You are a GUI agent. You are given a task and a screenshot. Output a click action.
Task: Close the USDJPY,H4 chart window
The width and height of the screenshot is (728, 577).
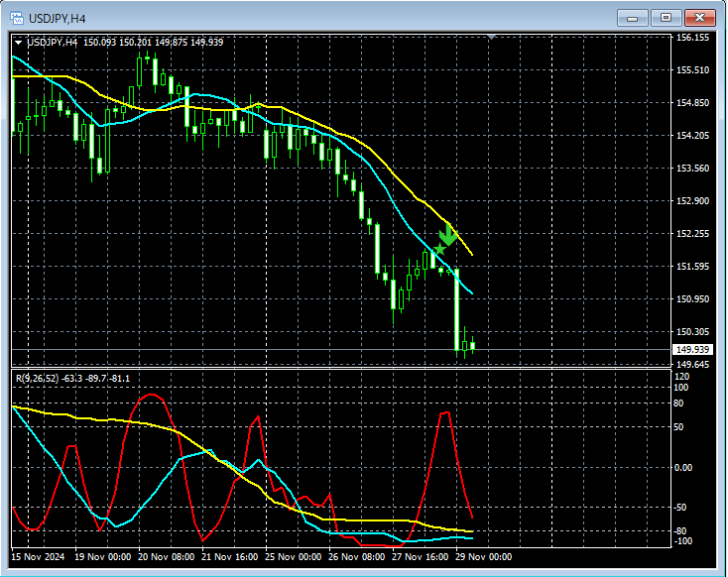coord(699,18)
